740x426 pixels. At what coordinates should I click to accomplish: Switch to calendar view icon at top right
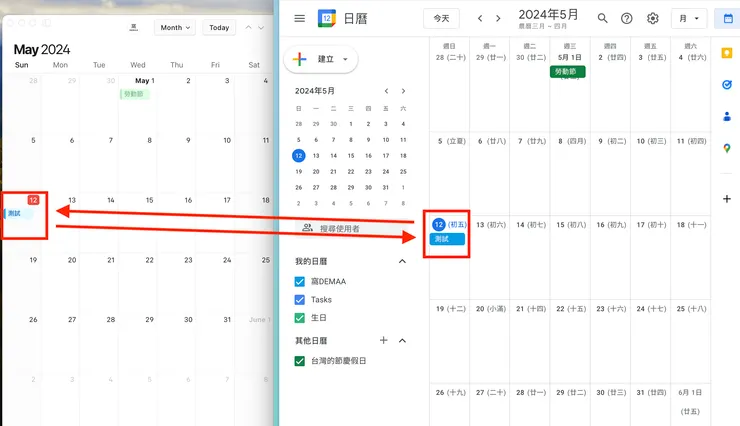point(728,18)
